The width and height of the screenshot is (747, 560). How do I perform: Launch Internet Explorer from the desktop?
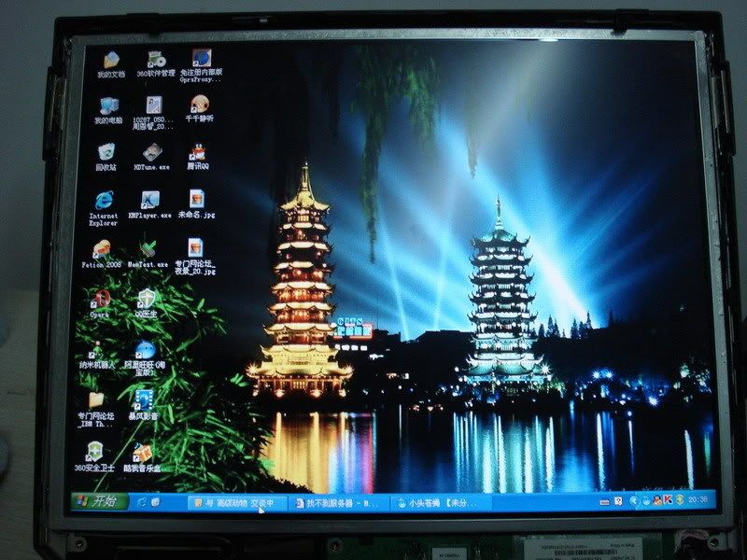coord(103,200)
